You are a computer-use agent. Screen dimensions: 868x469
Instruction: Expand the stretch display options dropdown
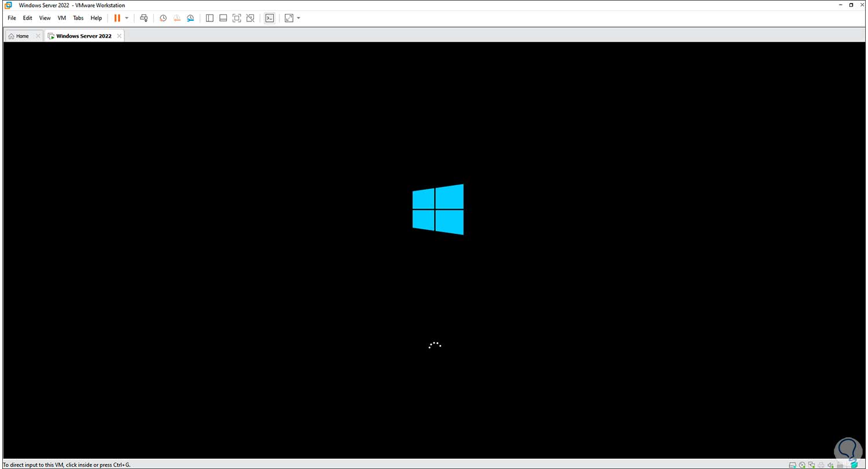point(299,18)
